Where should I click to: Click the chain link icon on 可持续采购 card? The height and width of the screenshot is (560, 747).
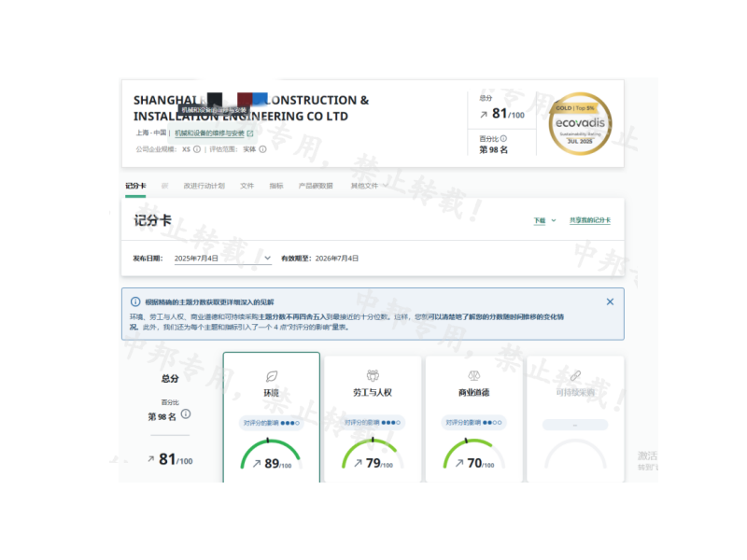point(575,376)
